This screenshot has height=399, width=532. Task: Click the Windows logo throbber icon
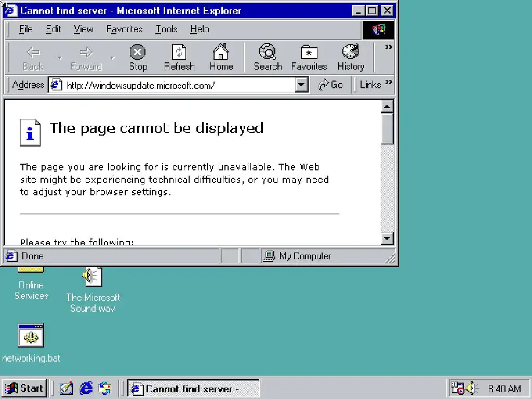(x=378, y=30)
